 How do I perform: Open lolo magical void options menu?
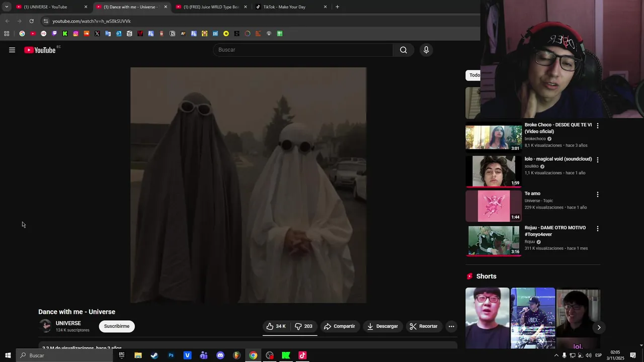598,160
